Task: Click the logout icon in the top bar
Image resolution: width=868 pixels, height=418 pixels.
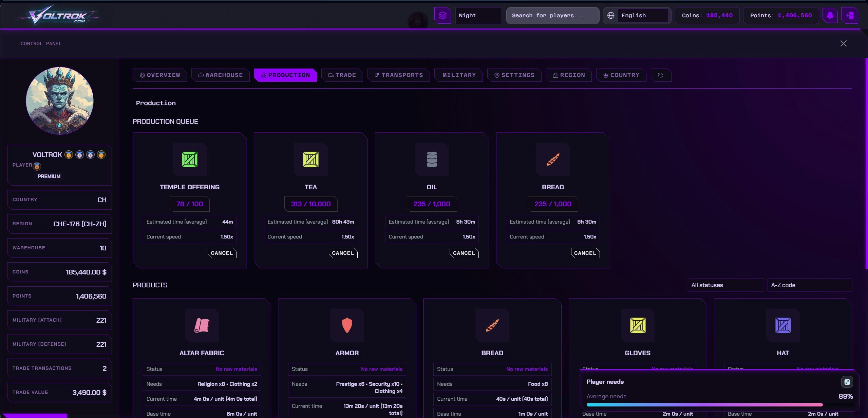Action: (850, 16)
